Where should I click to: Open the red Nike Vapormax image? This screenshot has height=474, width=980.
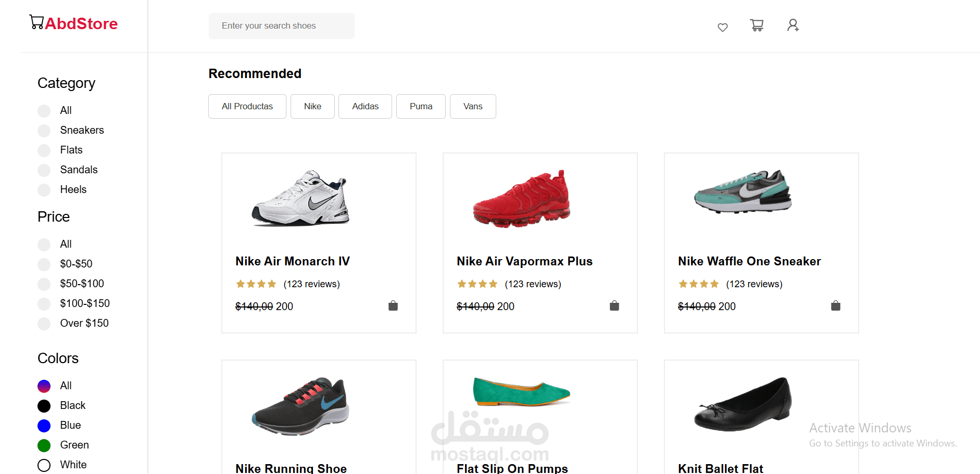(522, 199)
